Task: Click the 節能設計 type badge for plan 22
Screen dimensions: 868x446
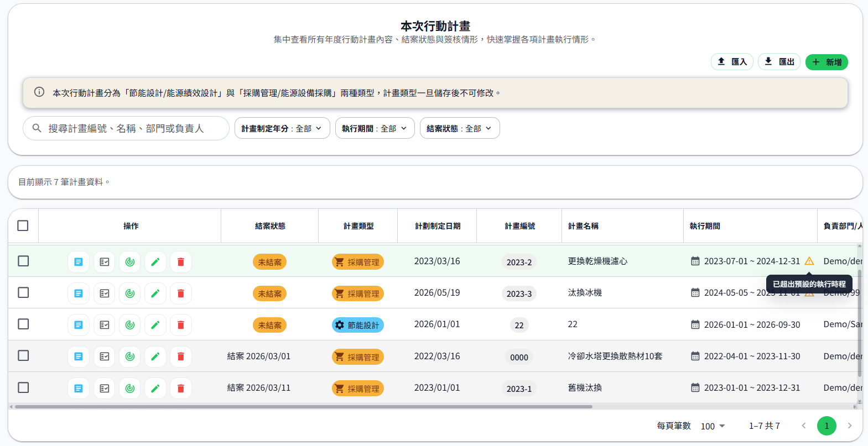Action: tap(358, 325)
